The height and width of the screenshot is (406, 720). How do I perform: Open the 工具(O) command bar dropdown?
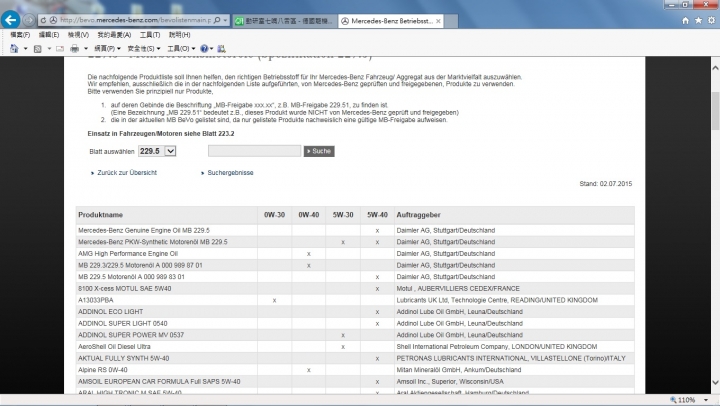(181, 49)
